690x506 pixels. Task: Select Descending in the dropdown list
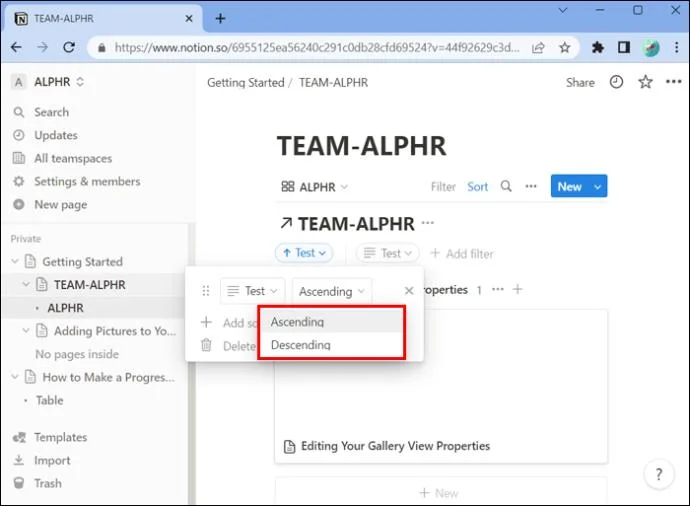[331, 345]
